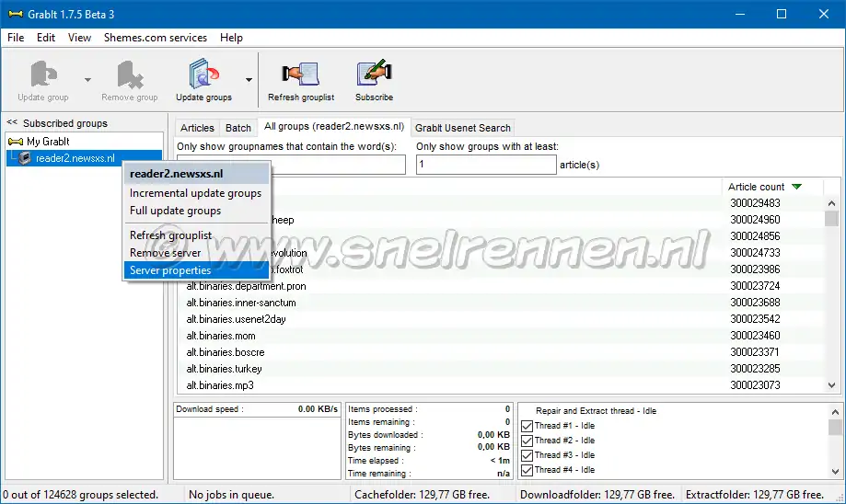Collapse Subscribed groups panel with << chevron
This screenshot has width=846, height=504.
(12, 122)
